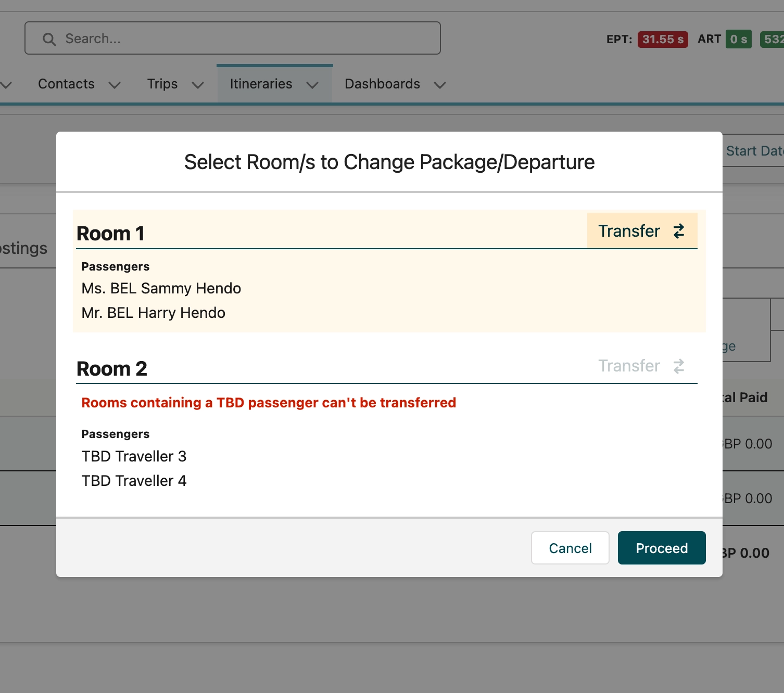Click the Start Date column header
Viewport: 784px width, 693px height.
[x=754, y=151]
